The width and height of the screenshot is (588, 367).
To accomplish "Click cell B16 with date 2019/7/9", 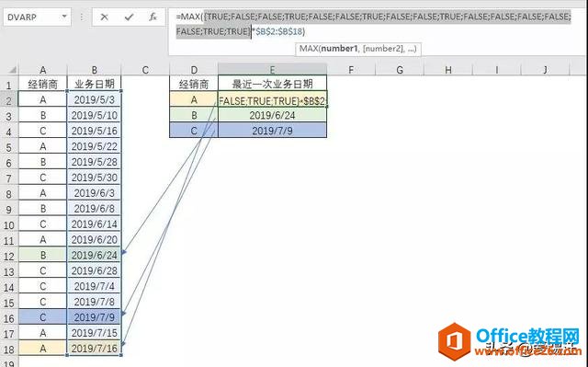I will (94, 317).
